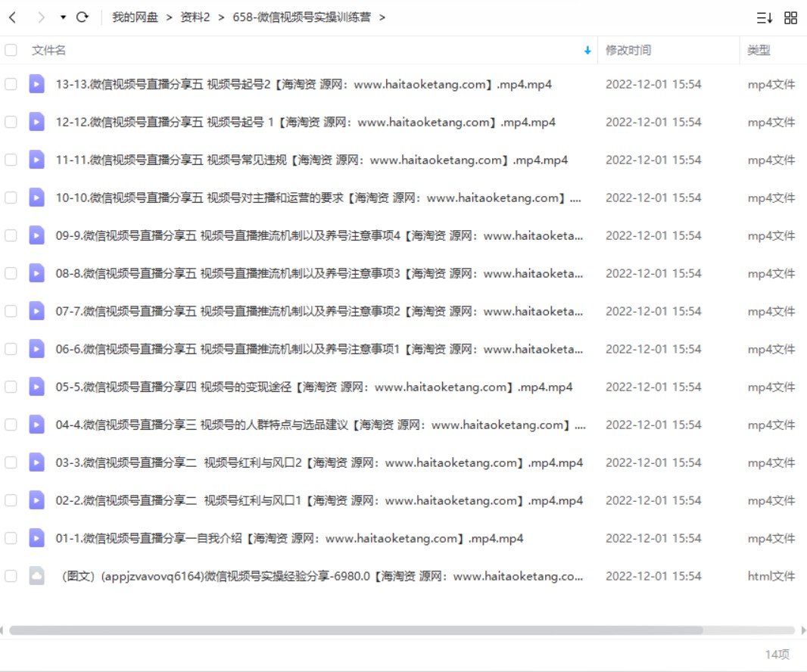This screenshot has width=807, height=672.
Task: Click video icon of 06-6 注意事项1
Action: [x=36, y=349]
